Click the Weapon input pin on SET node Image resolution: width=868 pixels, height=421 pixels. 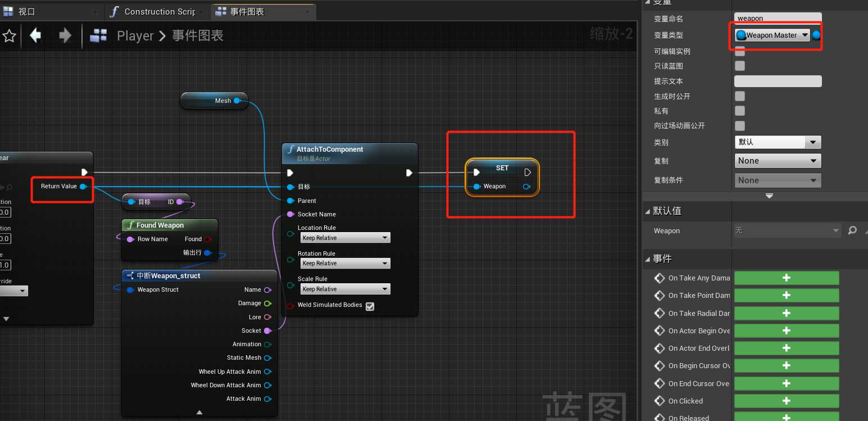[476, 187]
